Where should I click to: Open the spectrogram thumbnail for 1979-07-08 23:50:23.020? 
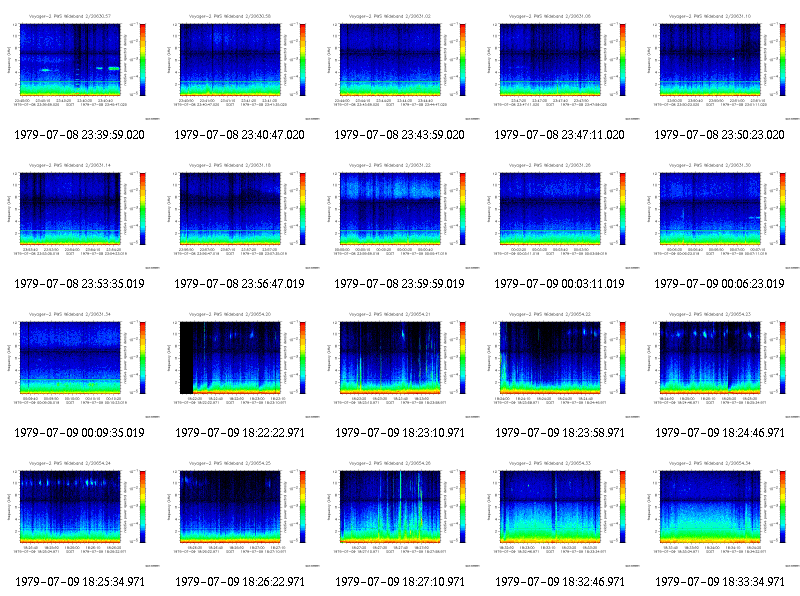[720, 65]
